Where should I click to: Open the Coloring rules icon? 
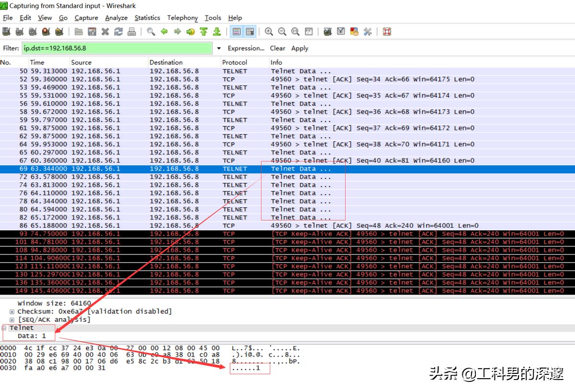click(x=355, y=32)
